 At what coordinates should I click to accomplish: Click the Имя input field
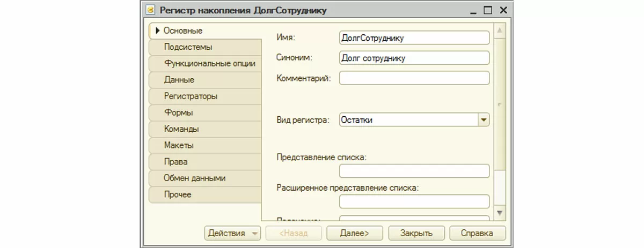click(414, 37)
